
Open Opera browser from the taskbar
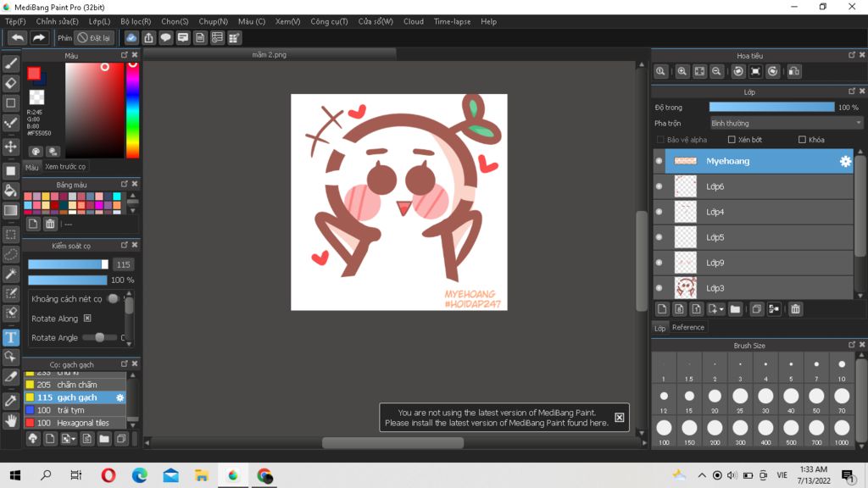[108, 475]
